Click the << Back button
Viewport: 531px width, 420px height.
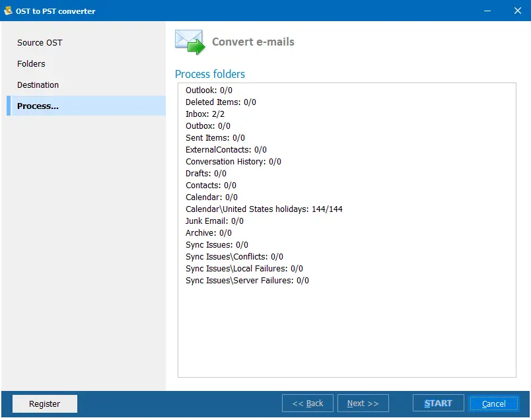[307, 403]
